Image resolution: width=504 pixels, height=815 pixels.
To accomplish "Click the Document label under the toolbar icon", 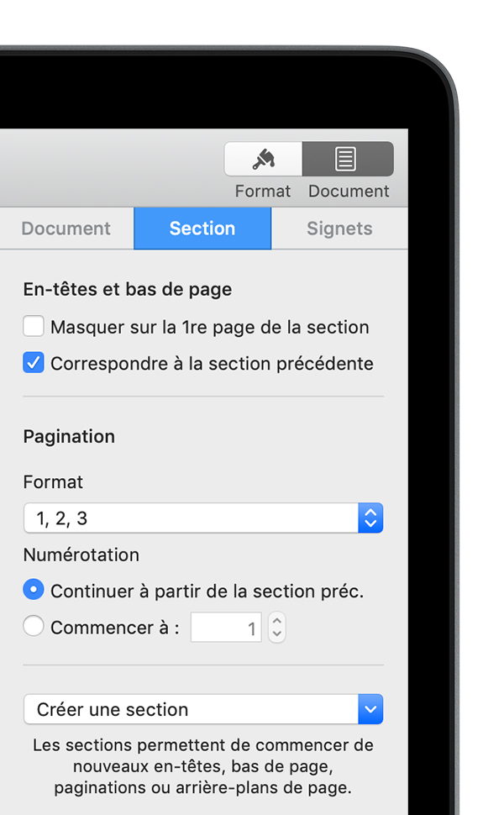I will (x=349, y=192).
